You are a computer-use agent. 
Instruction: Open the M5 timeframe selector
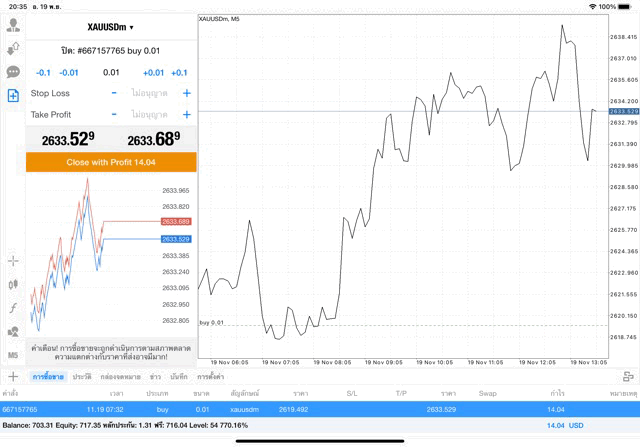tap(13, 354)
